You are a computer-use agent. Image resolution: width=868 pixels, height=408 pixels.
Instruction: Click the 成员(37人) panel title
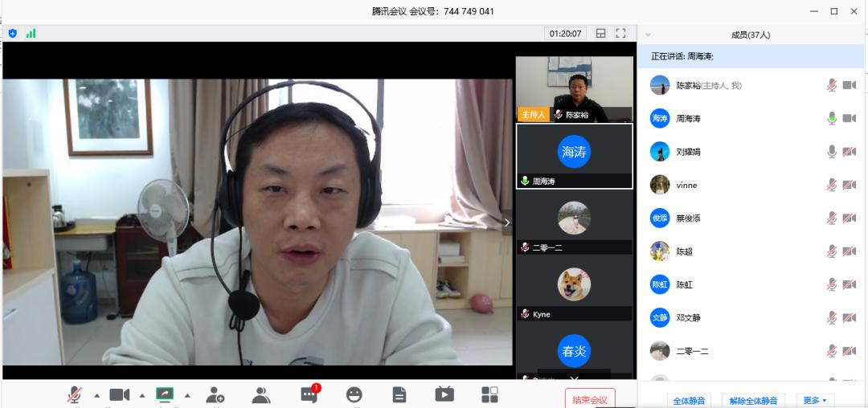point(751,35)
